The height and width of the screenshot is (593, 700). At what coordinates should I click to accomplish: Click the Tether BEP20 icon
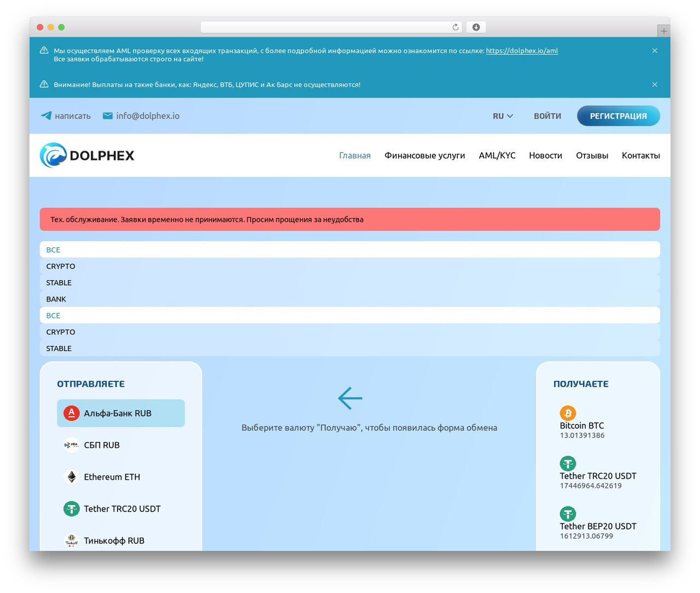coord(568,514)
